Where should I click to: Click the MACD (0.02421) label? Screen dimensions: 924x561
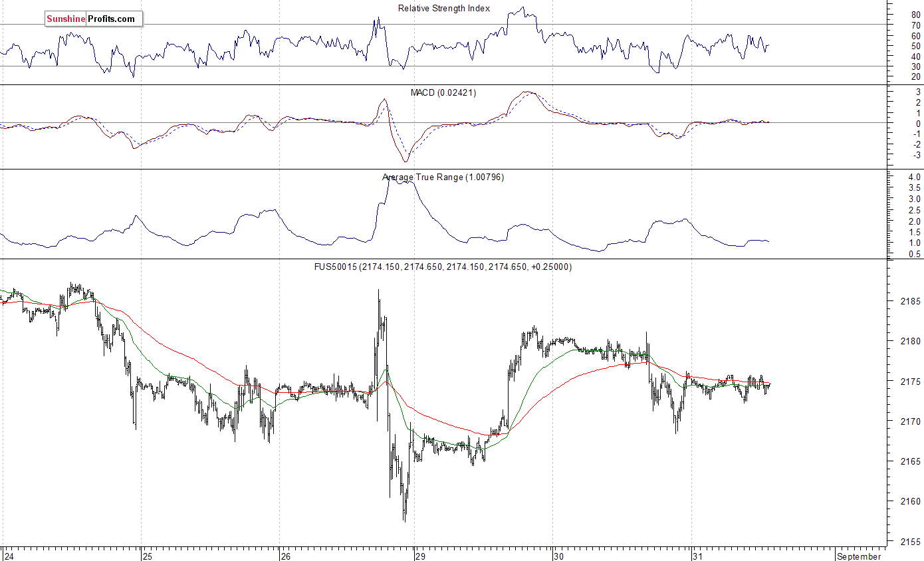click(443, 92)
